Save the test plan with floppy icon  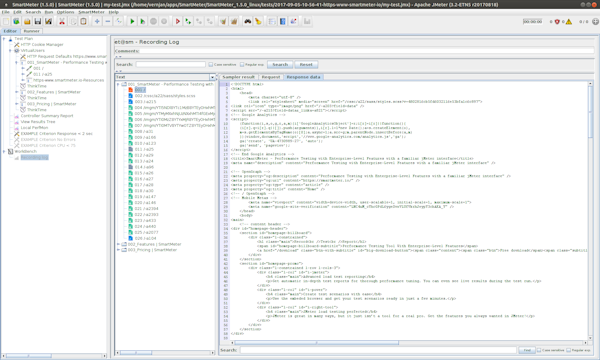coord(37,21)
